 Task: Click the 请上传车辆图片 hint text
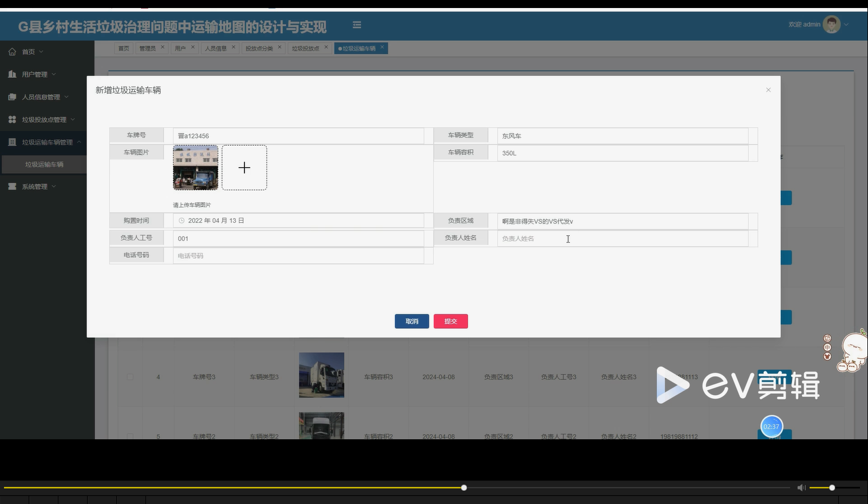(x=192, y=205)
